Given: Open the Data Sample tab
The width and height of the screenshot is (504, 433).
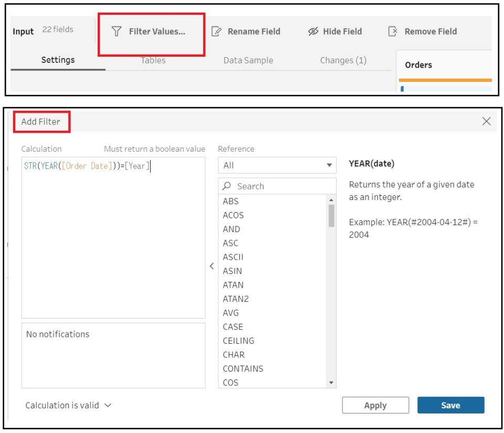Looking at the screenshot, I should [x=248, y=60].
